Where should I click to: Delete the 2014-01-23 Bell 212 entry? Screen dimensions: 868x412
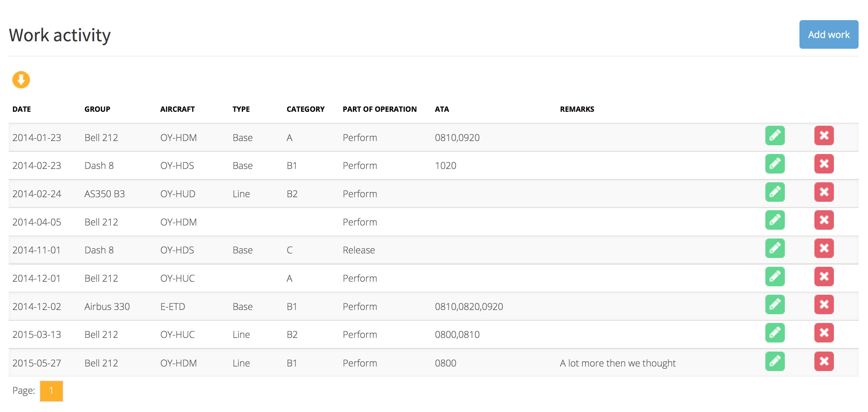click(x=824, y=135)
